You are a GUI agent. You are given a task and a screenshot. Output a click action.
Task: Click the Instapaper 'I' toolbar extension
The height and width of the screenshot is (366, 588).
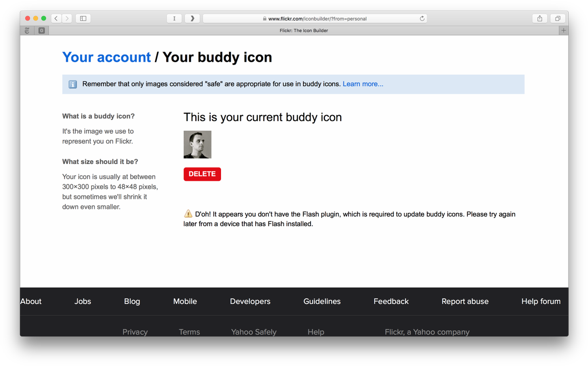coord(174,18)
